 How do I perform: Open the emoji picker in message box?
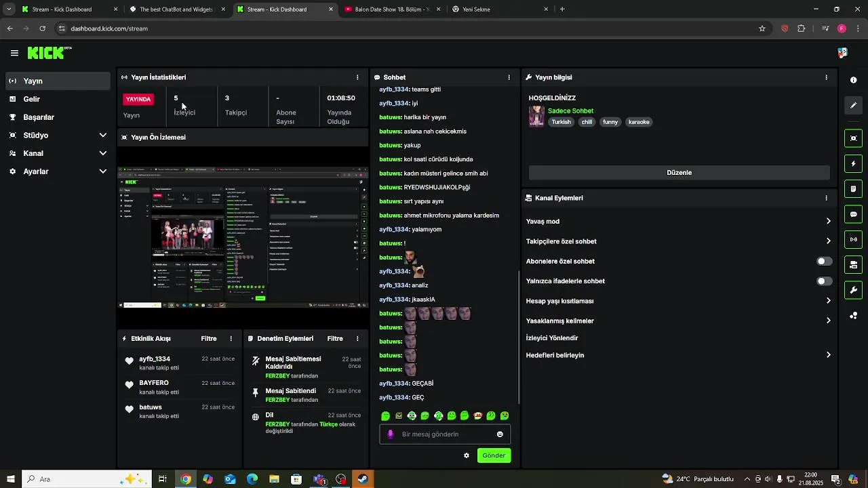500,434
